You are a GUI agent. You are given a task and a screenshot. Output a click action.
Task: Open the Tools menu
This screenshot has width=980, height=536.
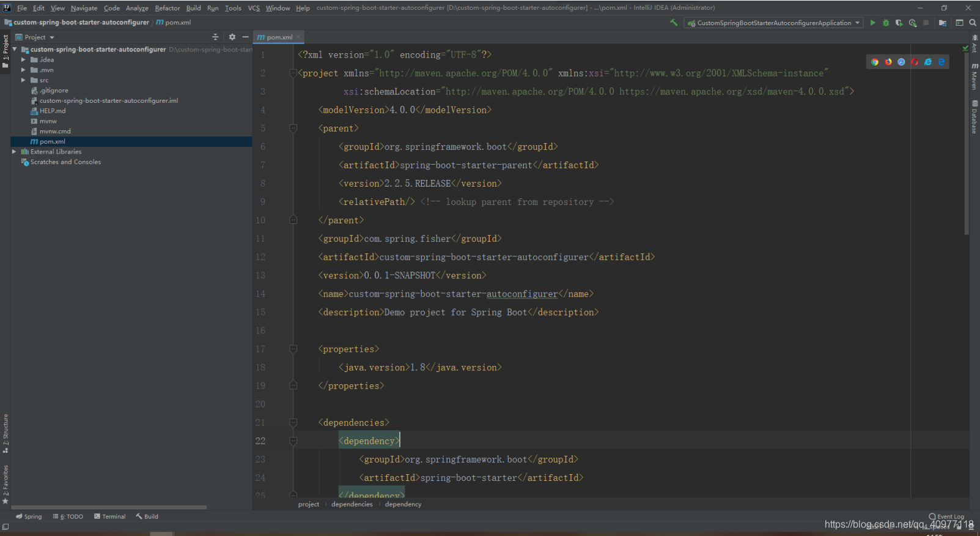pos(233,8)
